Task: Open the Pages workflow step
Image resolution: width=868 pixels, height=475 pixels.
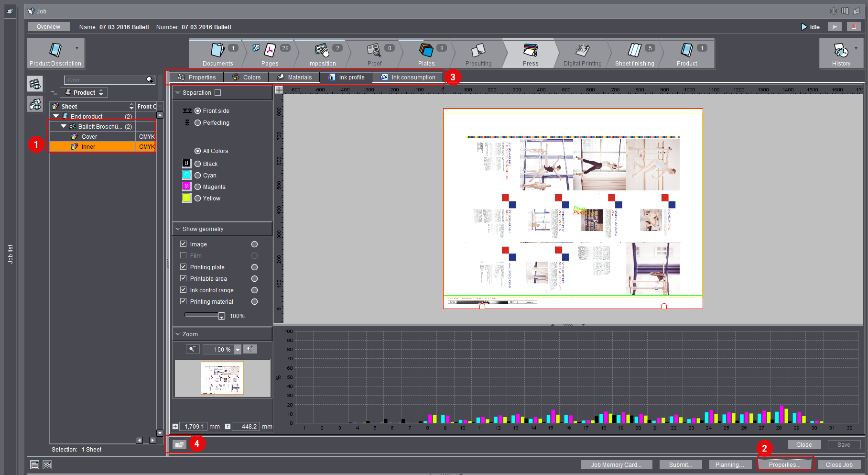Action: [270, 54]
